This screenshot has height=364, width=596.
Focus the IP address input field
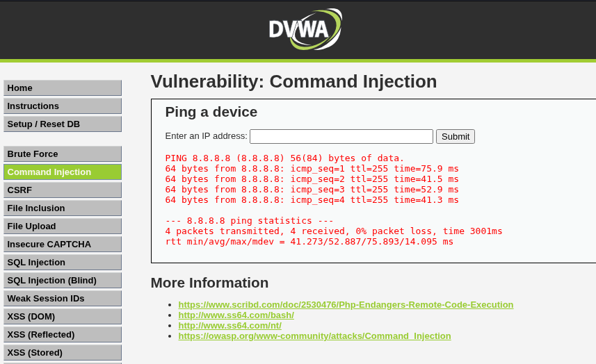[341, 136]
